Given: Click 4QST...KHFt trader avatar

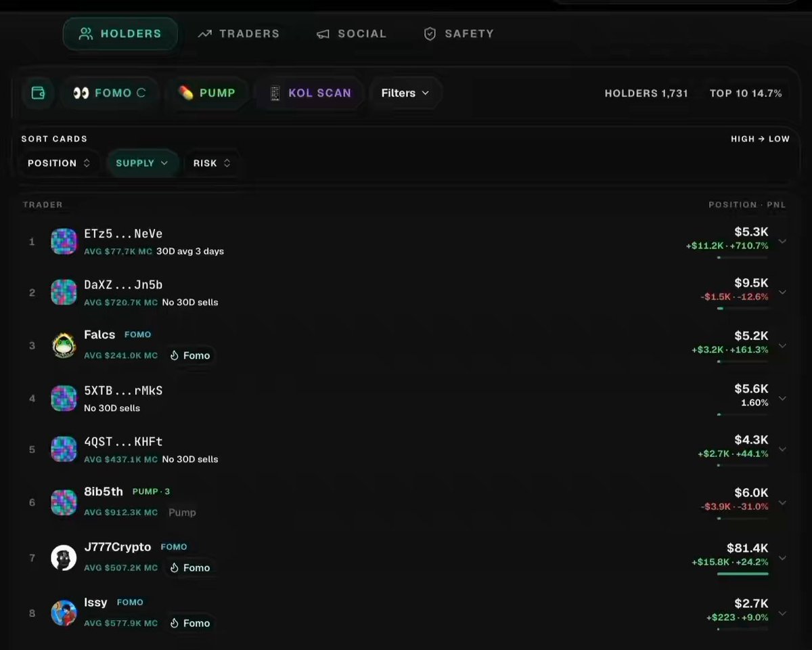Looking at the screenshot, I should point(64,450).
